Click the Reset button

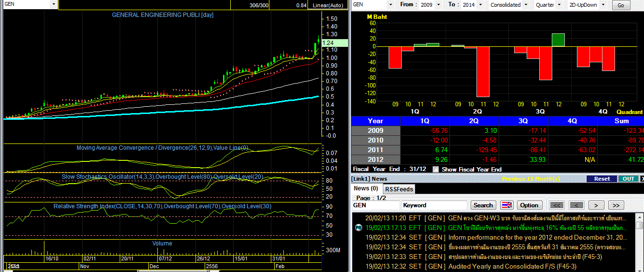(602, 179)
